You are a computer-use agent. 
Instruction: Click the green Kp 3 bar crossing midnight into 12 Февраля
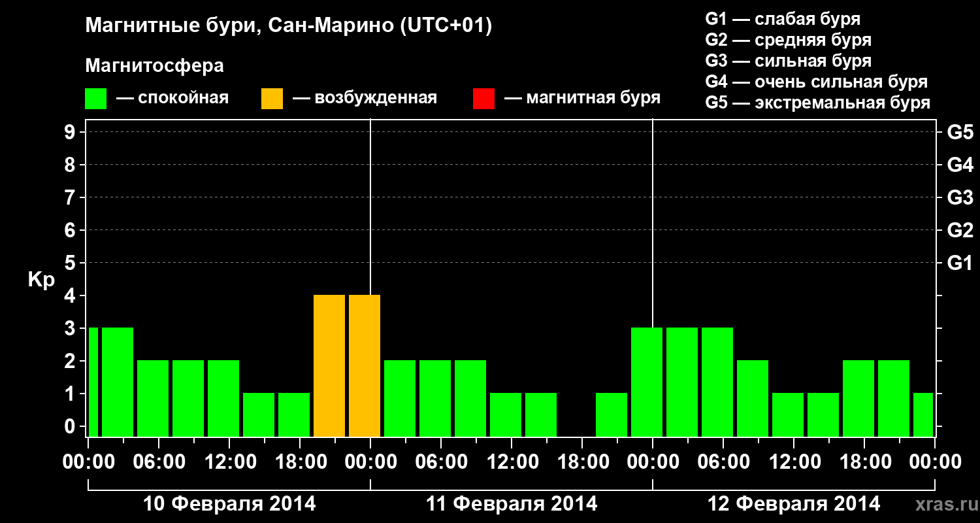[647, 382]
